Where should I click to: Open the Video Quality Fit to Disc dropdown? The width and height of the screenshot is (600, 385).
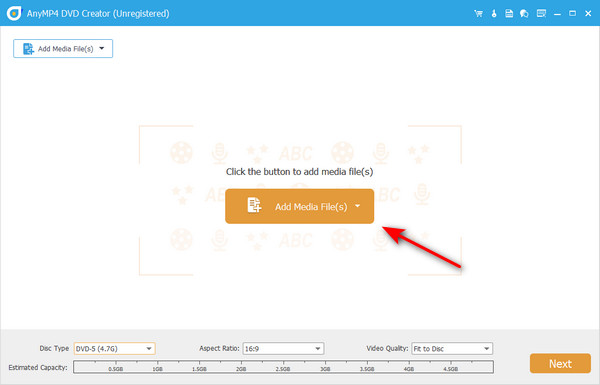pos(452,349)
